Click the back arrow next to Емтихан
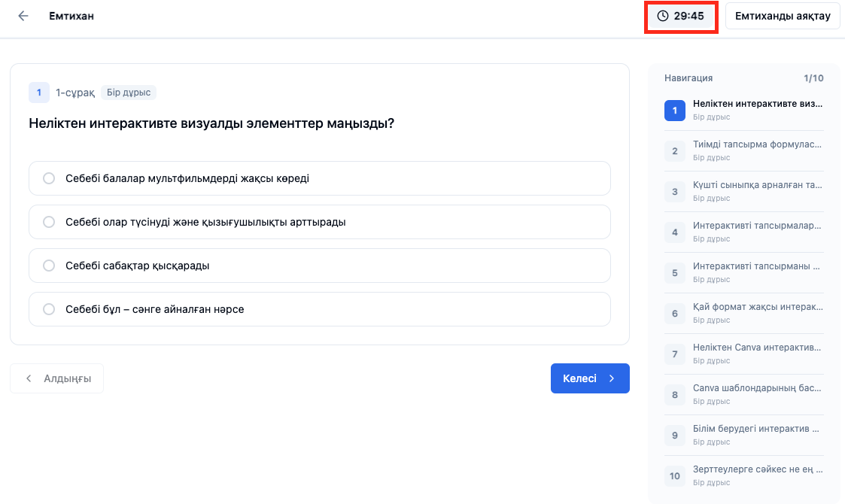 pyautogui.click(x=23, y=16)
